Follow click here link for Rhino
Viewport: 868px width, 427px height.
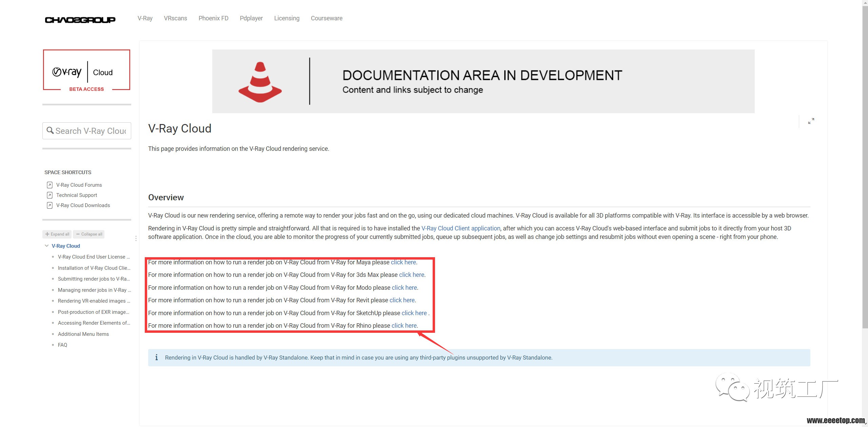tap(404, 326)
